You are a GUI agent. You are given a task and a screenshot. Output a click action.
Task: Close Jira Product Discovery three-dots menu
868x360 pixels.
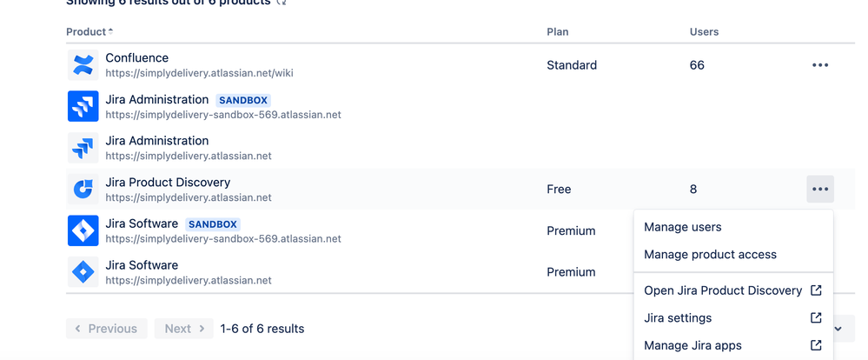click(x=819, y=189)
